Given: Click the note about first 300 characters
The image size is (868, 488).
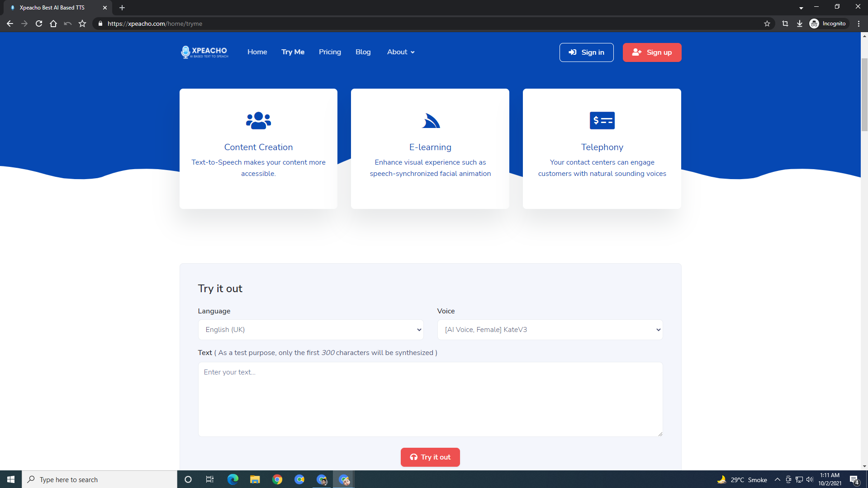Looking at the screenshot, I should (326, 353).
